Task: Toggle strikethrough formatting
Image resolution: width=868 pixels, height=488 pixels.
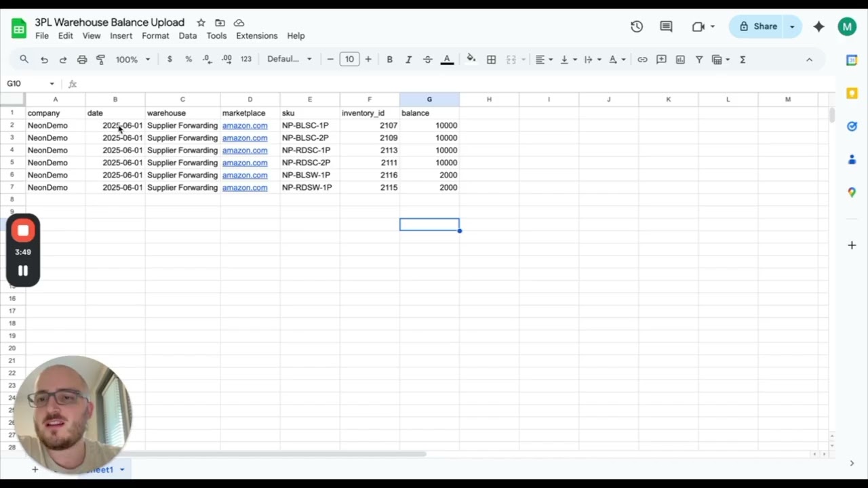Action: 428,60
